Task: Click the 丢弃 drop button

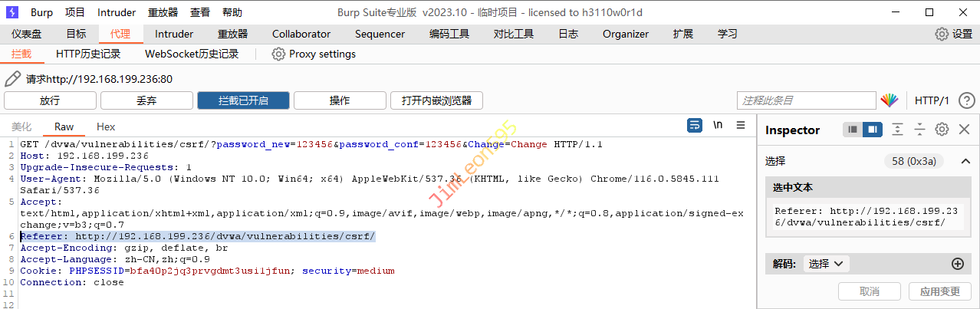Action: (x=146, y=100)
